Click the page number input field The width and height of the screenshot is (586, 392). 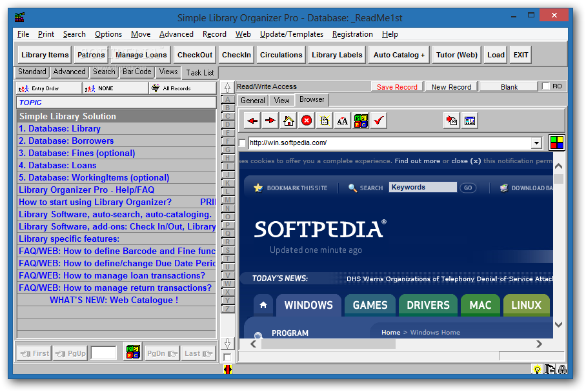pos(103,353)
